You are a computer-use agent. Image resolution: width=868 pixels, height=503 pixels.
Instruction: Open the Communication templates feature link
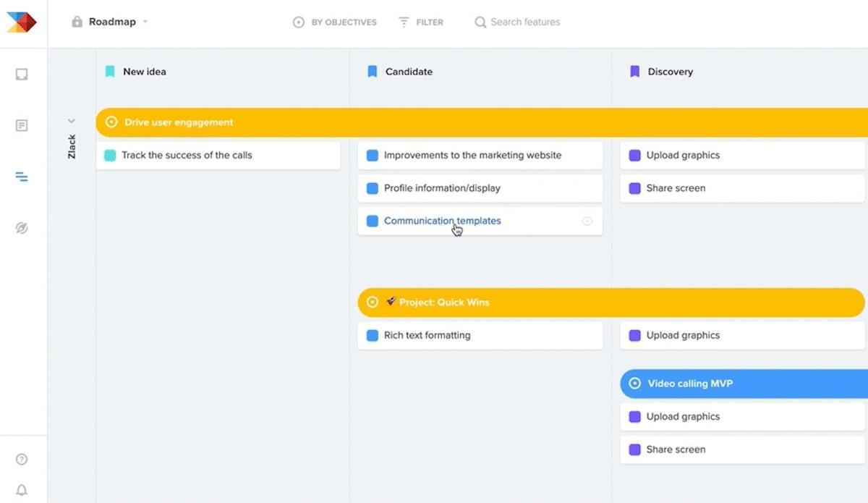442,221
